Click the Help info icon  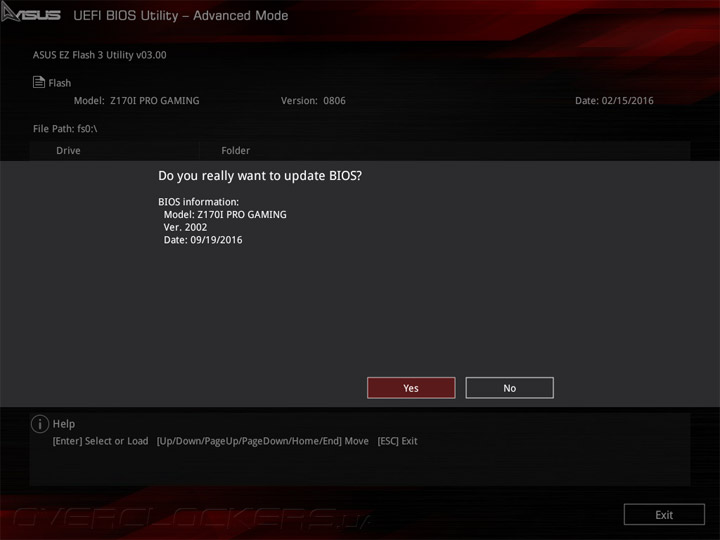[39, 424]
